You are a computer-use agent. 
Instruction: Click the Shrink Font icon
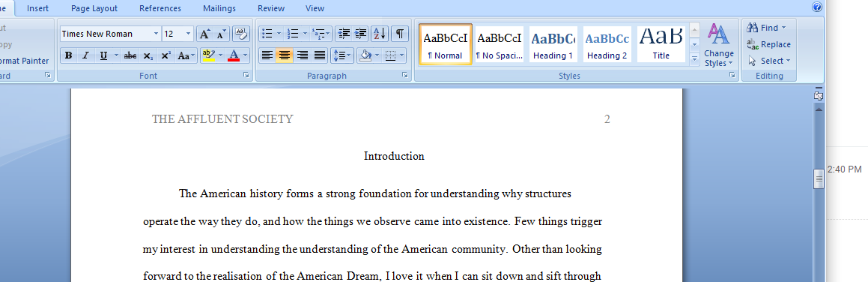(221, 34)
